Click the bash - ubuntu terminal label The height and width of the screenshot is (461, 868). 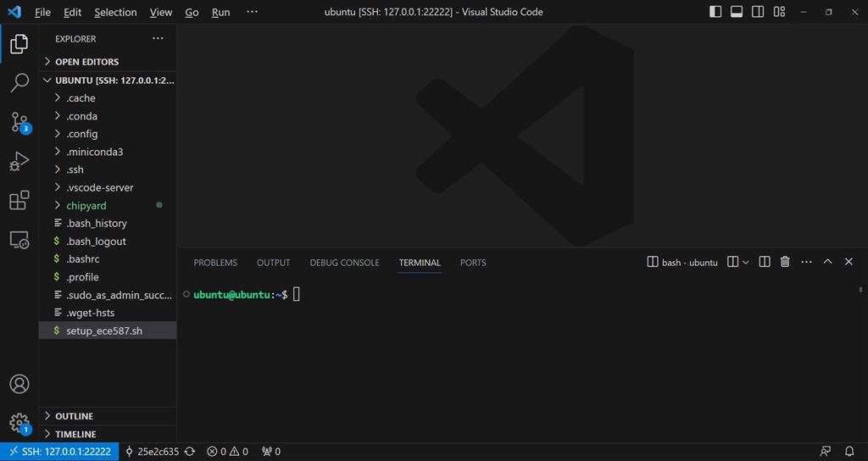coord(682,263)
